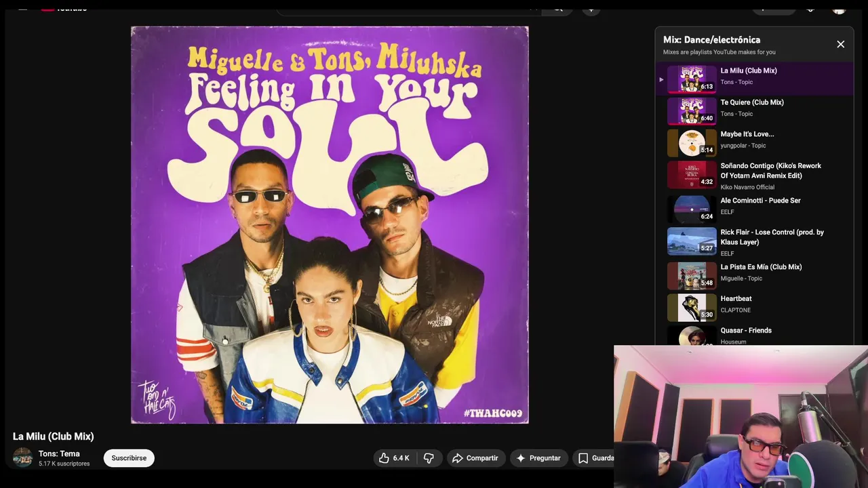Click the now-playing arrow beside La Milu
Image resolution: width=868 pixels, height=488 pixels.
pos(661,79)
